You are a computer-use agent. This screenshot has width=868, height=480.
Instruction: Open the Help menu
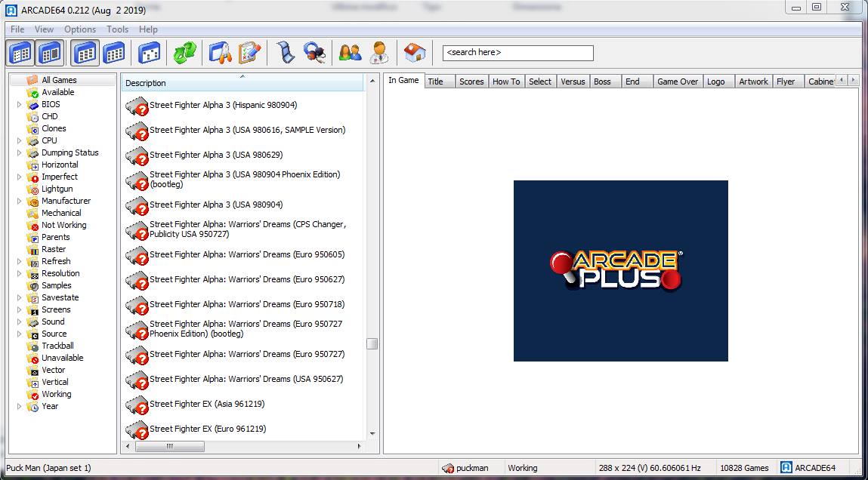148,29
